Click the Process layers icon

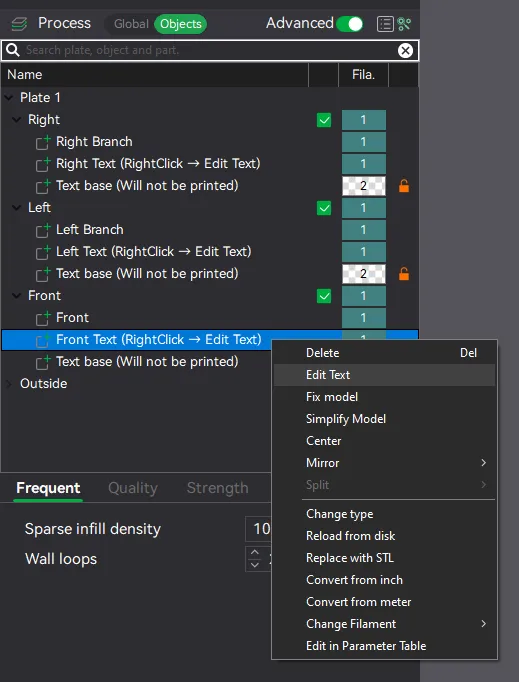19,23
